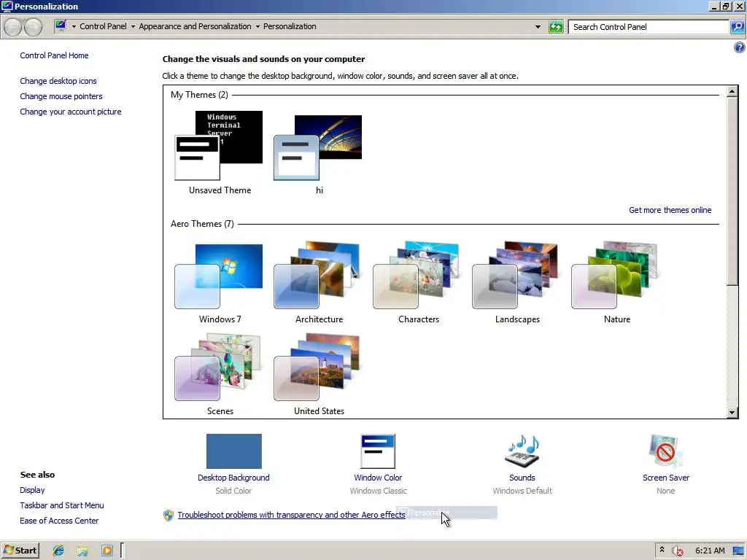This screenshot has height=560, width=747.
Task: Open Change mouse pointers
Action: [x=61, y=96]
